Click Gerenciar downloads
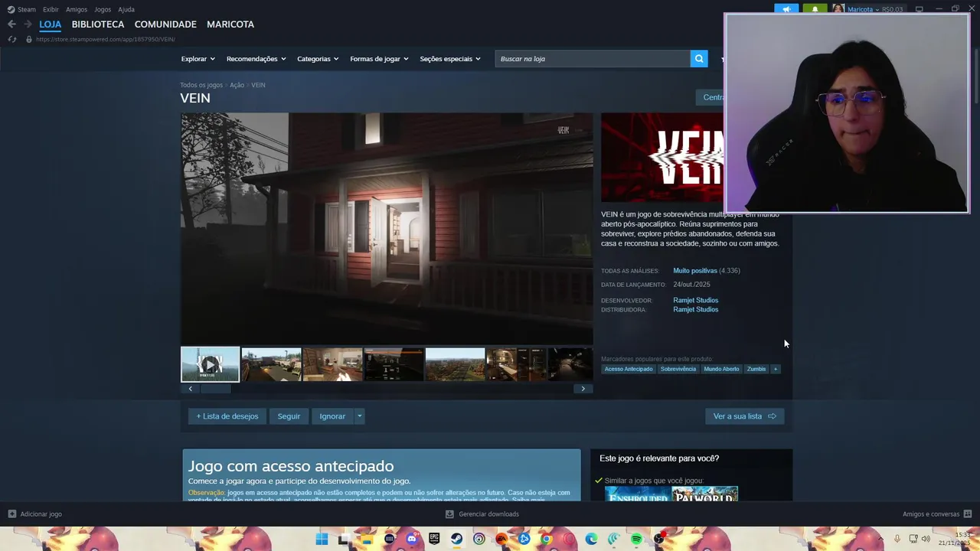This screenshot has height=551, width=980. [482, 514]
